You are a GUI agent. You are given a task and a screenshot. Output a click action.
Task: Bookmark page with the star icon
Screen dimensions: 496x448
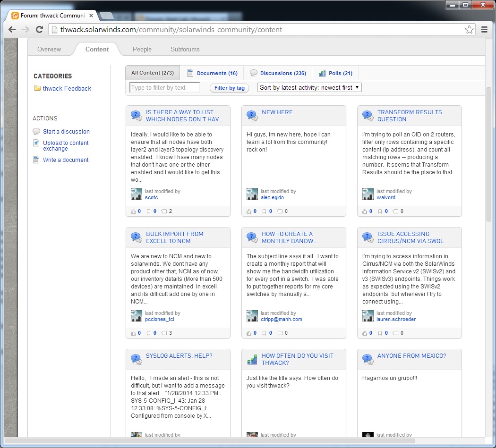[469, 30]
